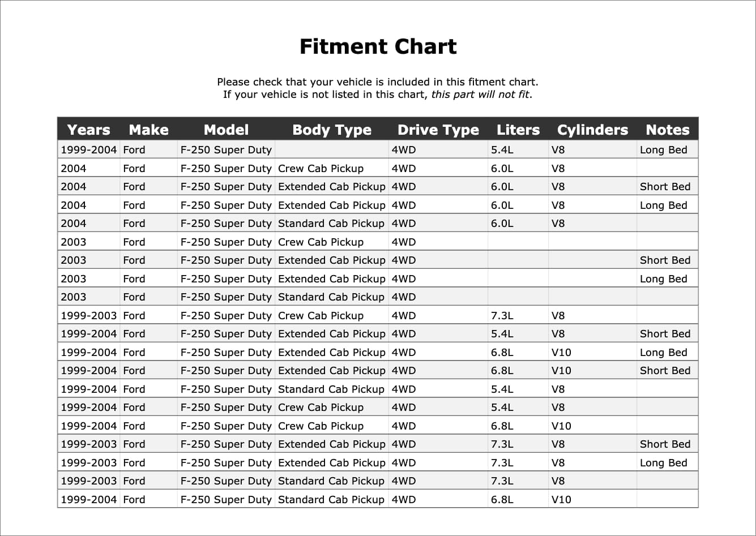The height and width of the screenshot is (536, 756).
Task: Click the 6.0L cell in the 2004 Standard Cab row
Action: coord(502,223)
